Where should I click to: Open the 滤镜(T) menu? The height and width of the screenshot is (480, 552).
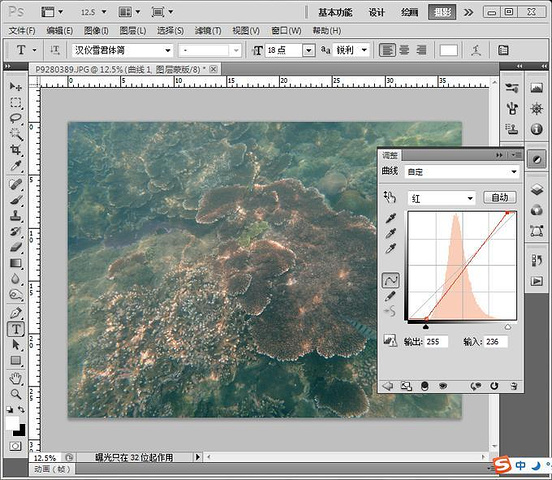[208, 31]
